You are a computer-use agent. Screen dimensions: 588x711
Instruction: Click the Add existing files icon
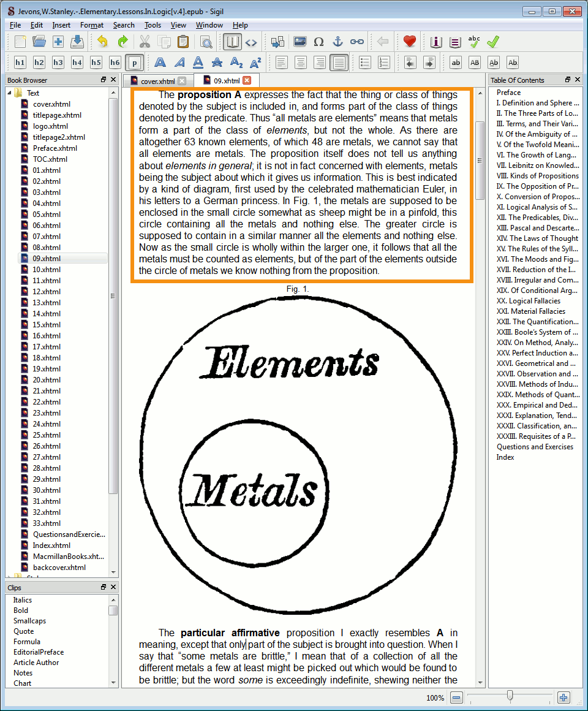coord(58,42)
